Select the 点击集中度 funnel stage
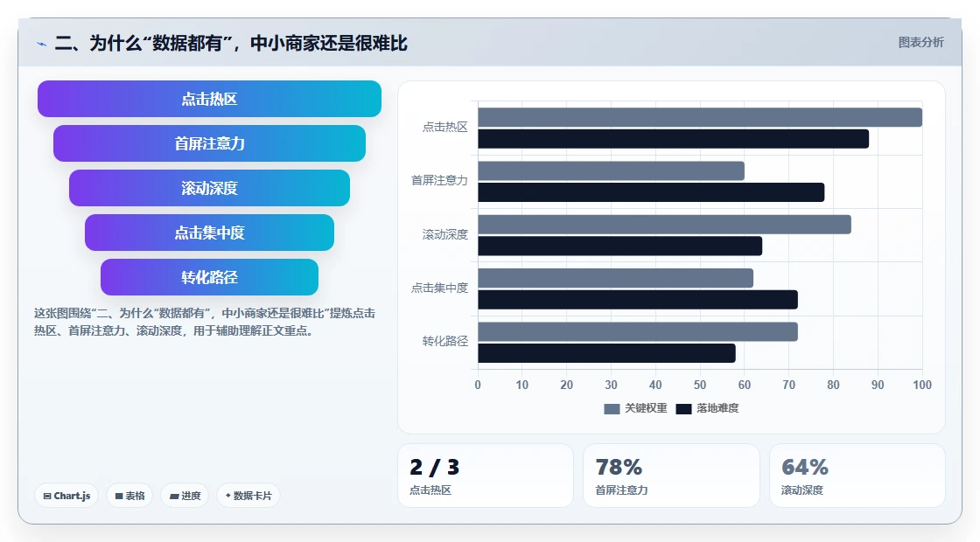 (209, 233)
